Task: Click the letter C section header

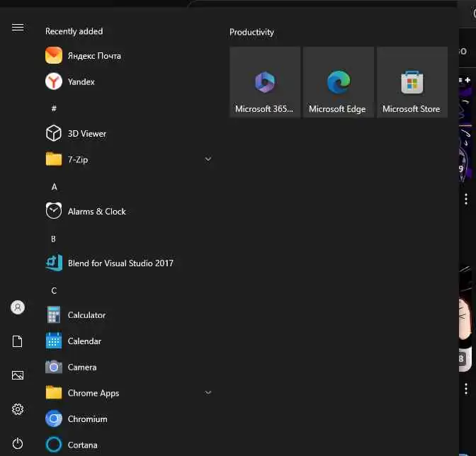Action: [54, 290]
